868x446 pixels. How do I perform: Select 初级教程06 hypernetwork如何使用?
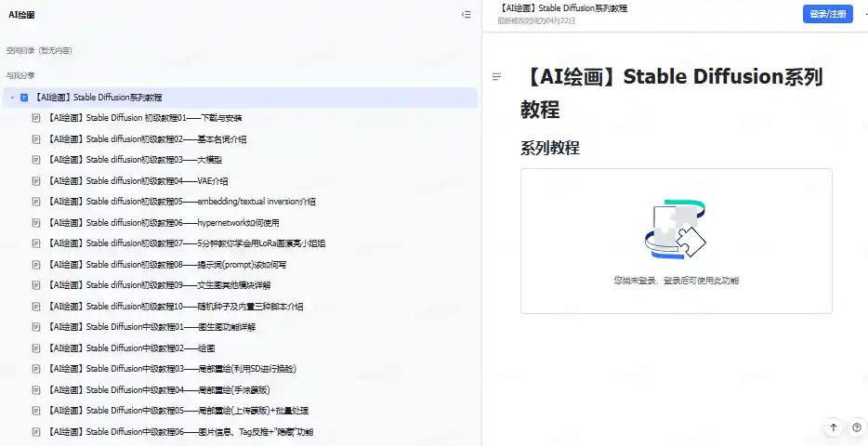(x=163, y=223)
